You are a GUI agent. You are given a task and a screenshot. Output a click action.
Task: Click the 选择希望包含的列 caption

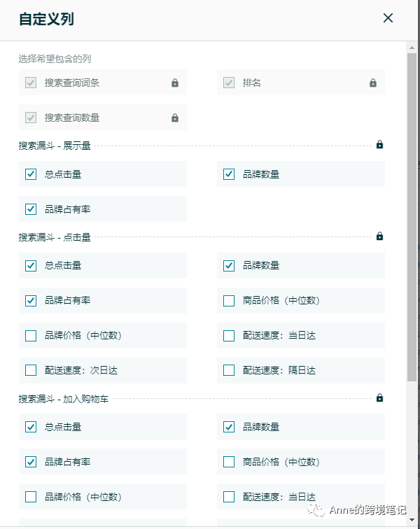point(55,59)
